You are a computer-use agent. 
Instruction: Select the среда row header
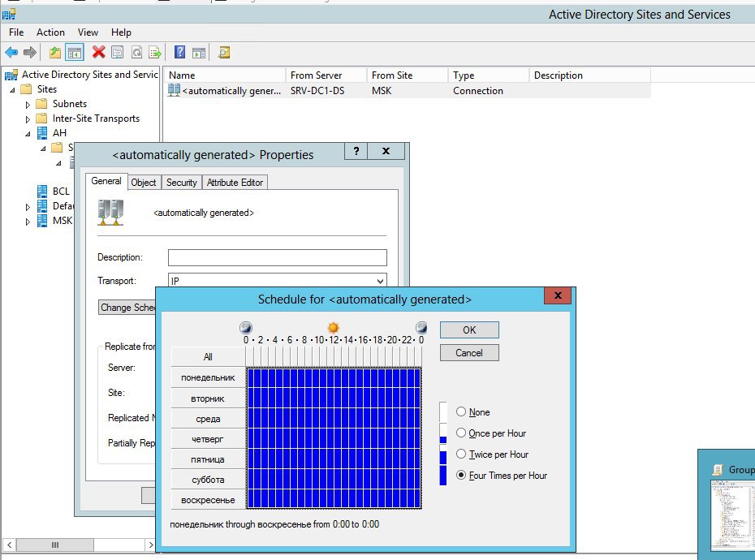coord(208,419)
